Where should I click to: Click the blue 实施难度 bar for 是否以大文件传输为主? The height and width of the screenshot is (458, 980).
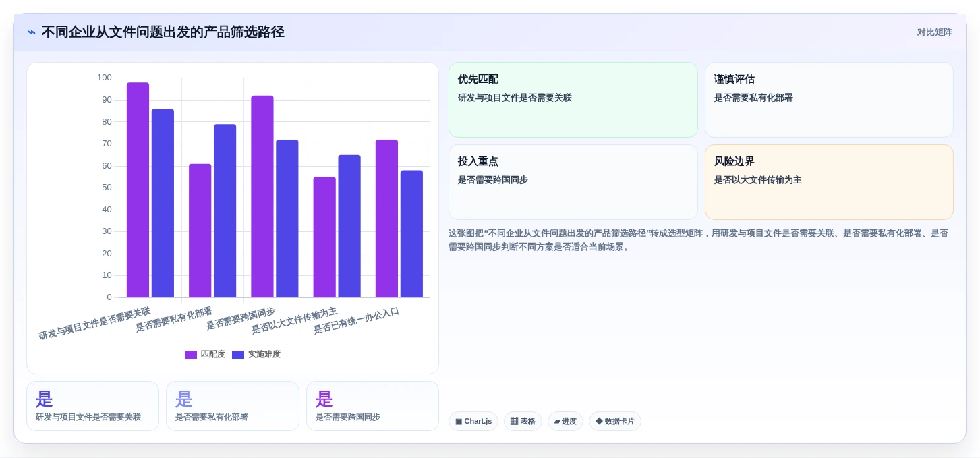tap(349, 227)
